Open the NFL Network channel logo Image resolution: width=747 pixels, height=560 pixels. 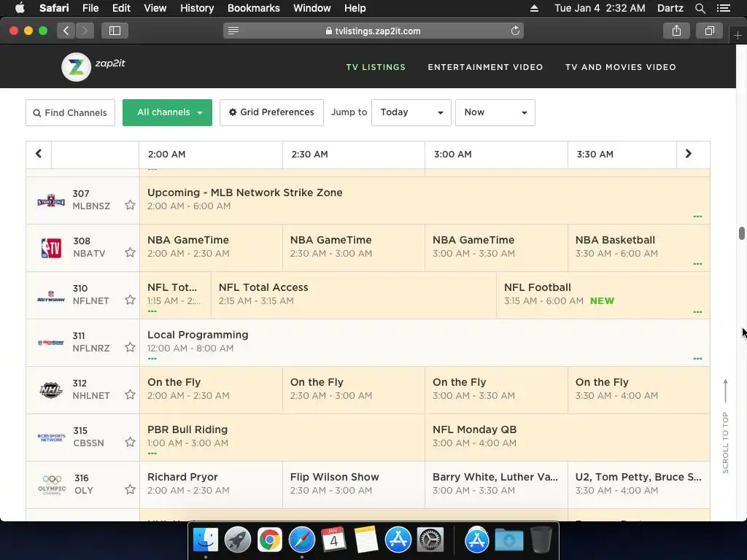(x=51, y=296)
